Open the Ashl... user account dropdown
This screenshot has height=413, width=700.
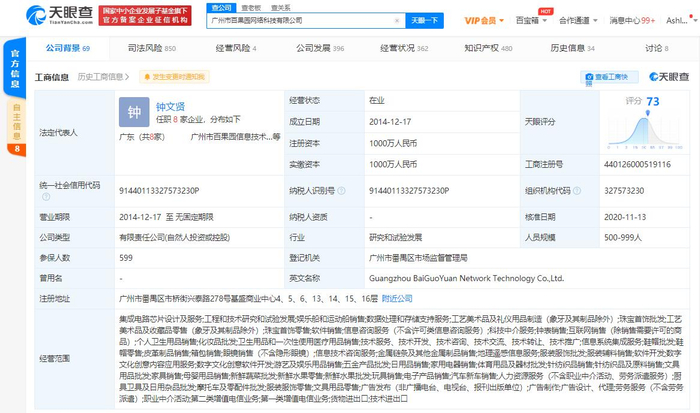(x=681, y=21)
